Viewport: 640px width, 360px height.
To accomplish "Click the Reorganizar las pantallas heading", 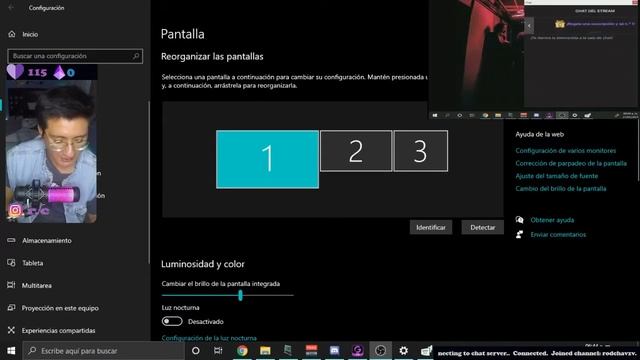I will coord(212,56).
